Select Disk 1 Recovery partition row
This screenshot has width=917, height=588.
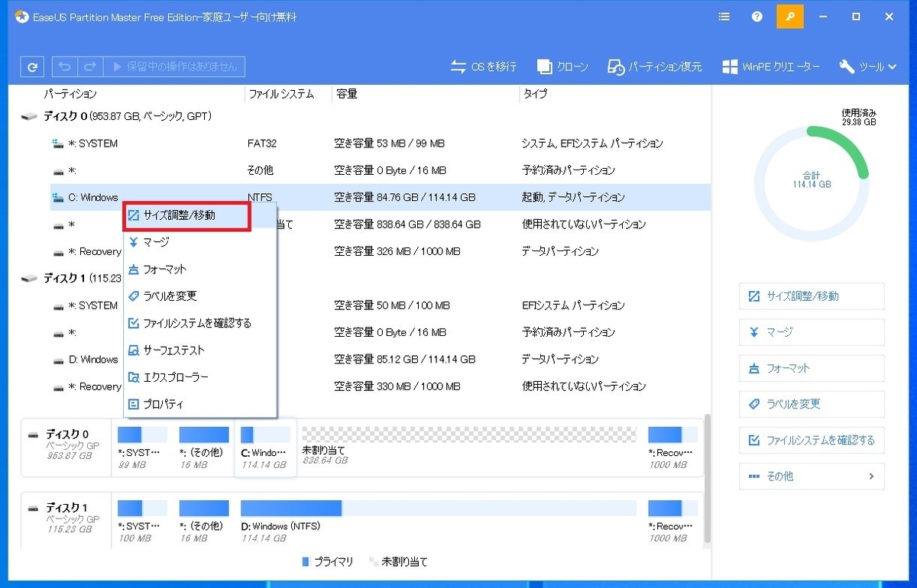pyautogui.click(x=380, y=387)
